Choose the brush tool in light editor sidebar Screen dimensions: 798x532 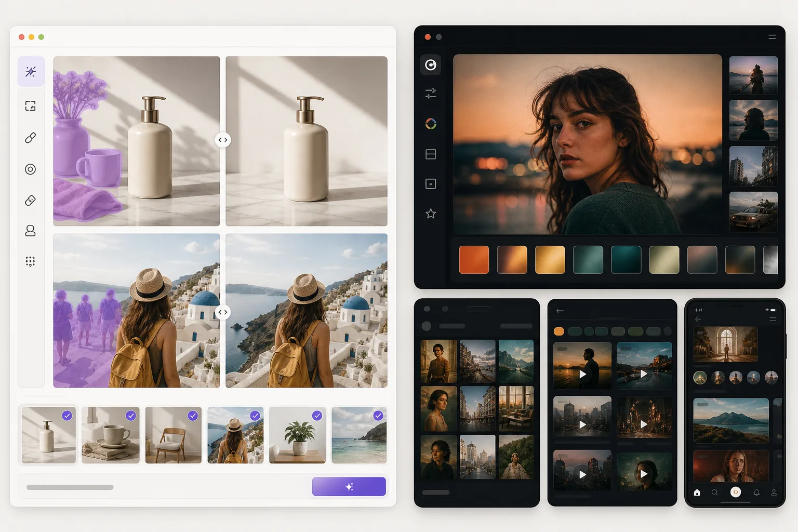coord(31,138)
